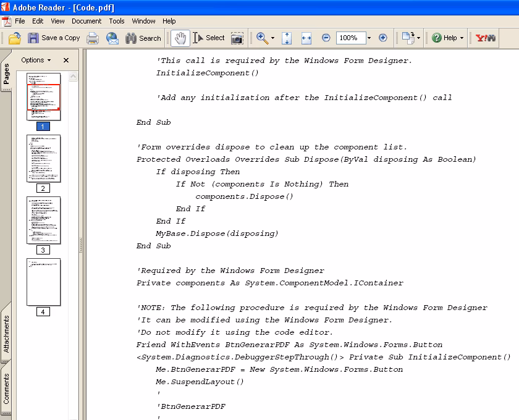Open the zoom percentage dropdown arrow
519x420 pixels.
369,38
